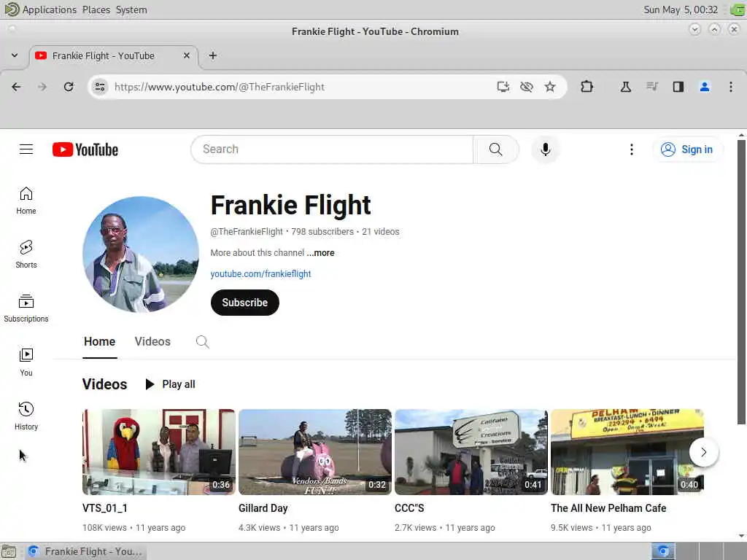The image size is (747, 560).
Task: Click the Gillard Day video title
Action: (x=263, y=508)
